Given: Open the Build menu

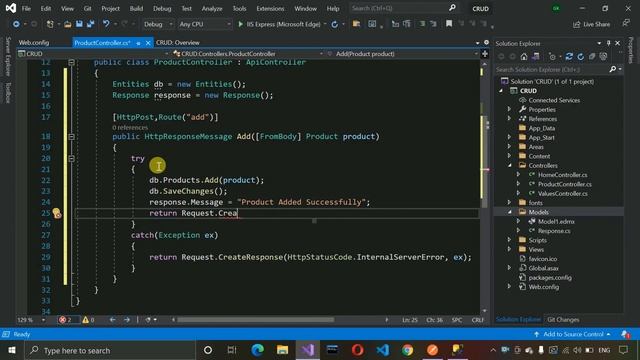Looking at the screenshot, I should click(136, 8).
